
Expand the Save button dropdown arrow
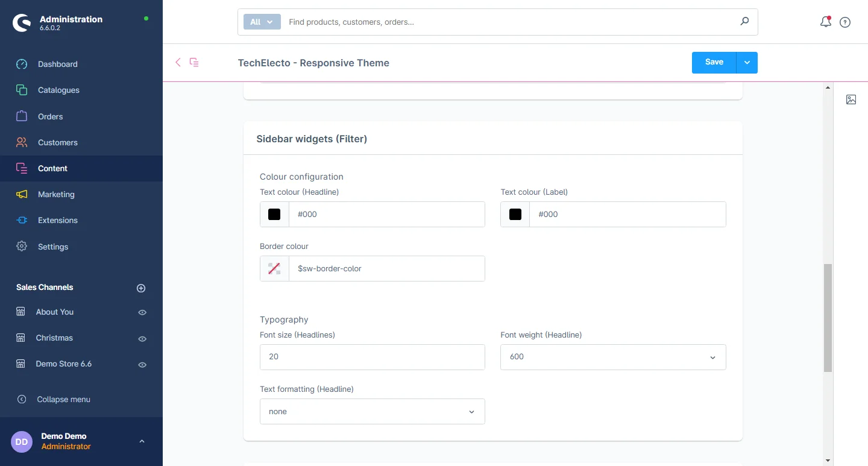tap(747, 63)
